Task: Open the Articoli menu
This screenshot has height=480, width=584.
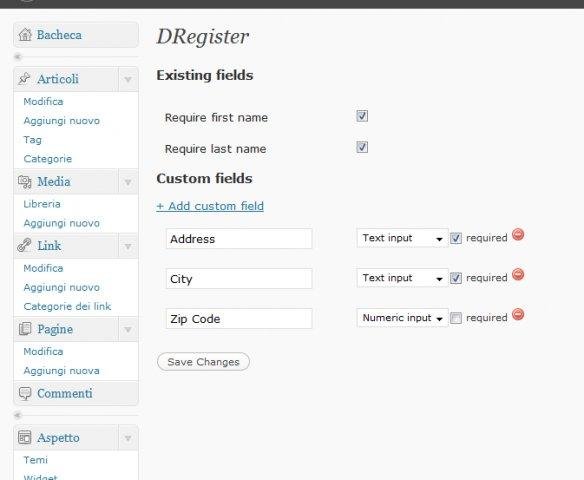Action: [58, 79]
